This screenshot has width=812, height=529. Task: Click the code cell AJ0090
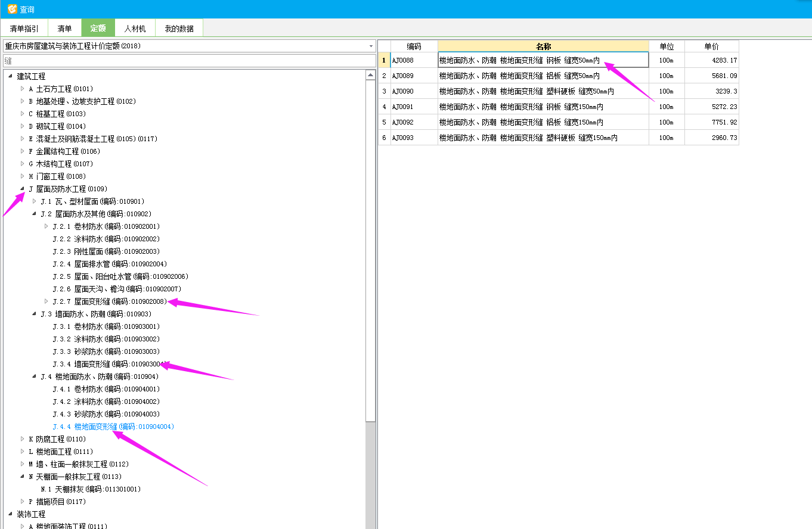pyautogui.click(x=414, y=91)
